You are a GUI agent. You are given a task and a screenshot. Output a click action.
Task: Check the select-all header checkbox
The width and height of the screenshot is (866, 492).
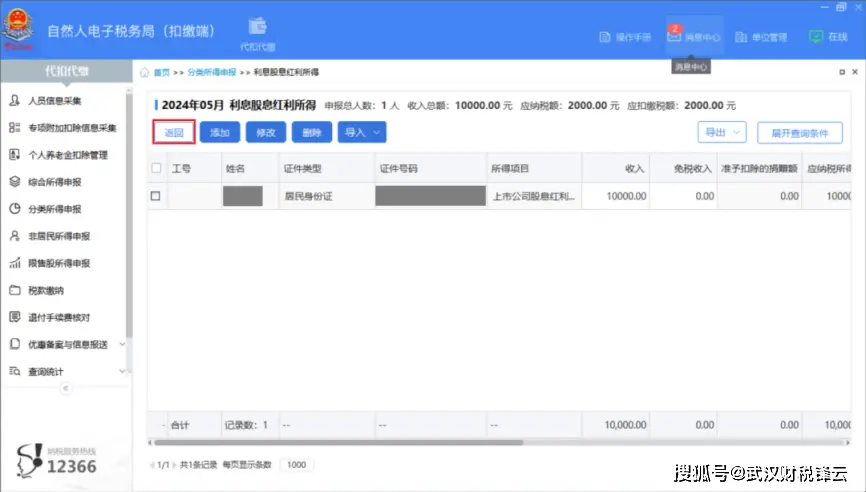(x=156, y=168)
